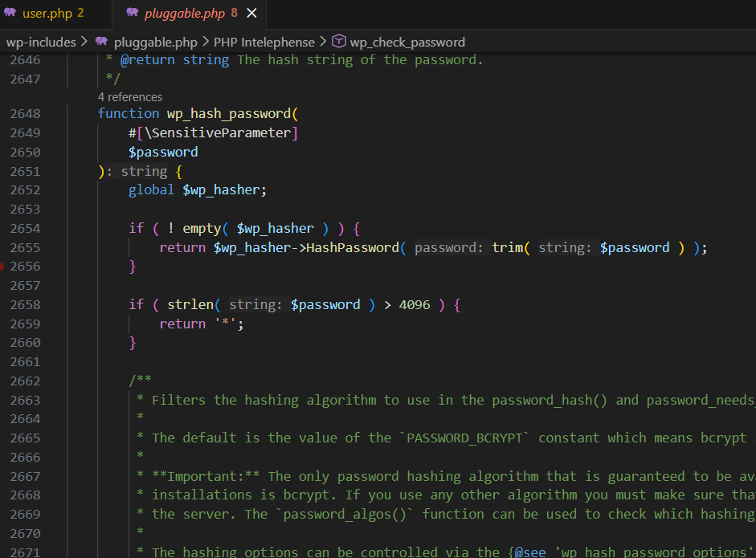Screen dimensions: 756x558
Task: Open the wp_check_password breadcrumb symbol
Action: (x=407, y=42)
